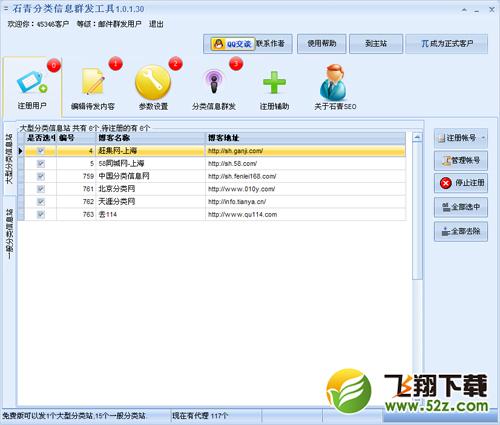Click the 使用帮助 button
The height and width of the screenshot is (425, 500).
[322, 43]
